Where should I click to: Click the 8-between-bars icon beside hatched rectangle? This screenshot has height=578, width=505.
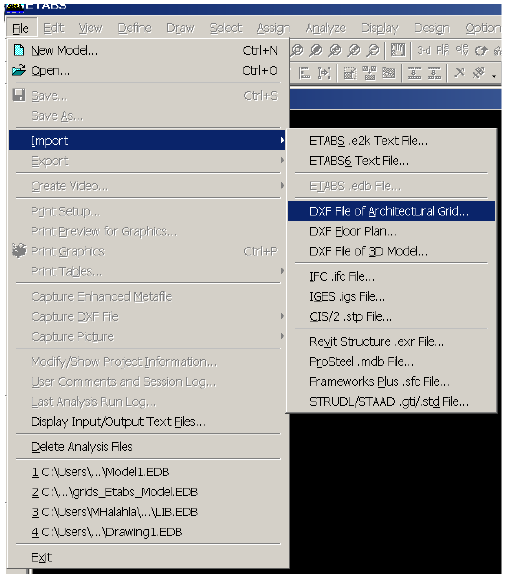tap(414, 73)
